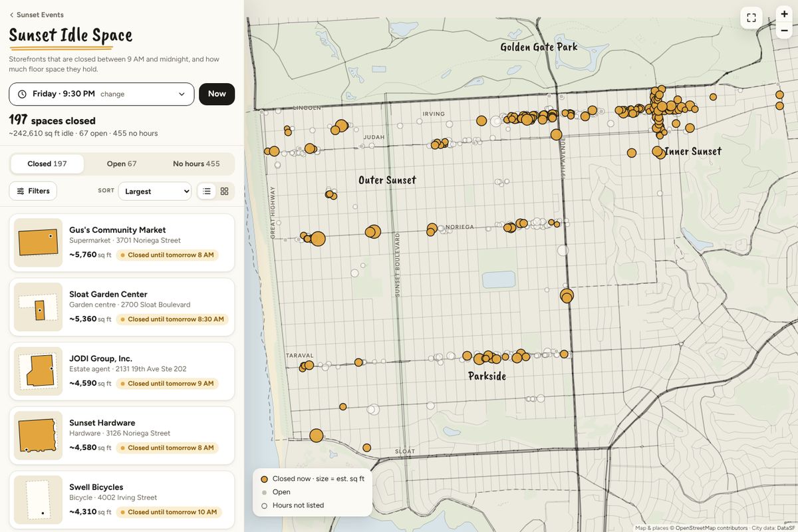The image size is (798, 532).
Task: Open JODI Group, Inc. card
Action: pos(122,371)
